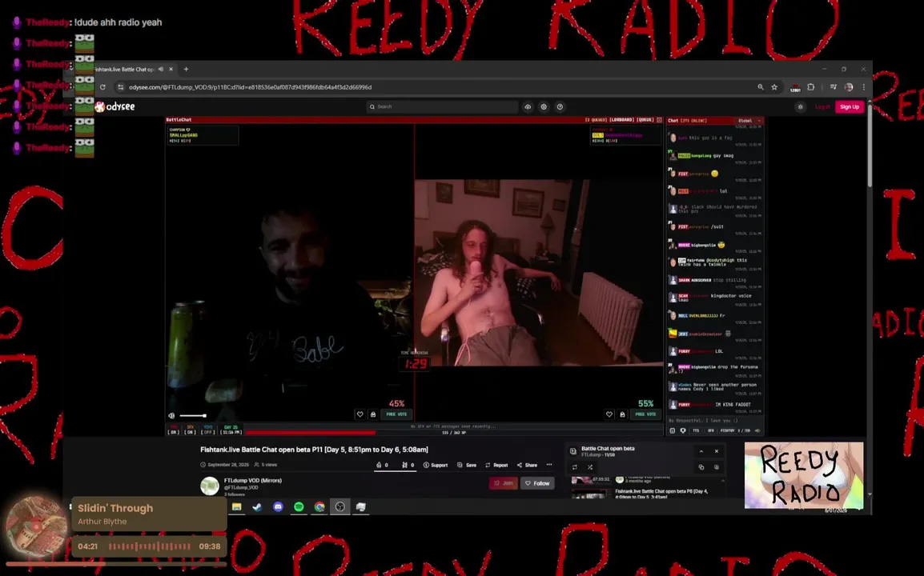Image resolution: width=924 pixels, height=576 pixels.
Task: Open the browser profile avatar menu
Action: click(x=849, y=87)
